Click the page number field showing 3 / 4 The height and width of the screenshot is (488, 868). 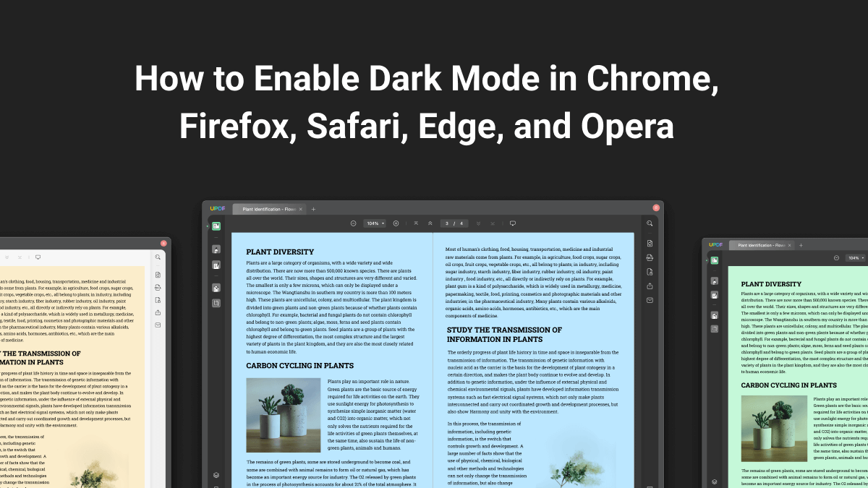click(454, 223)
